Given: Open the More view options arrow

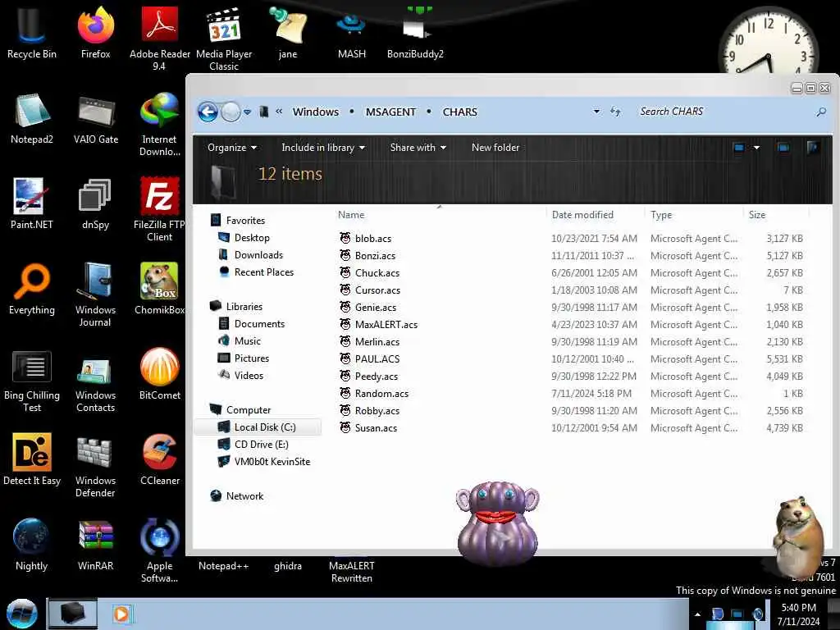Looking at the screenshot, I should (x=756, y=148).
